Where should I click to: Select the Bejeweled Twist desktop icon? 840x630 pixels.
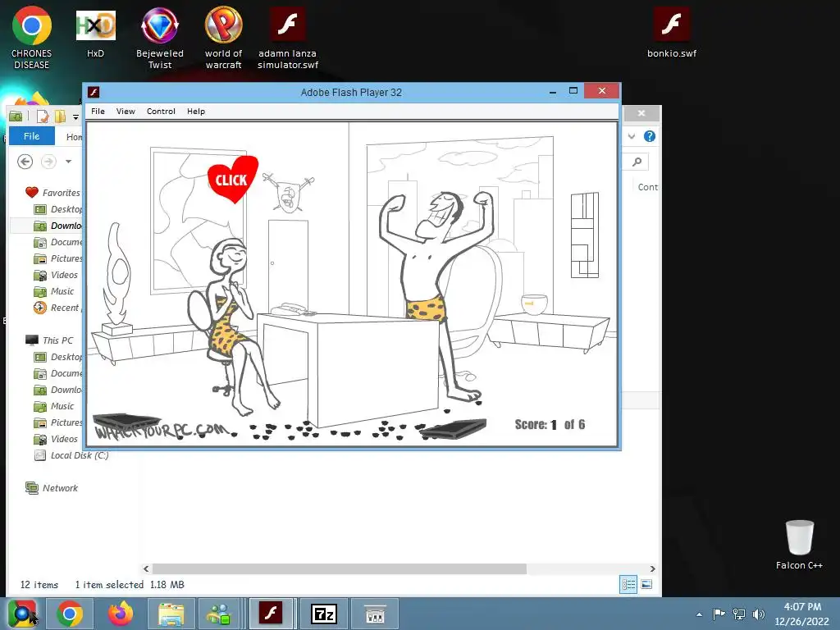160,38
